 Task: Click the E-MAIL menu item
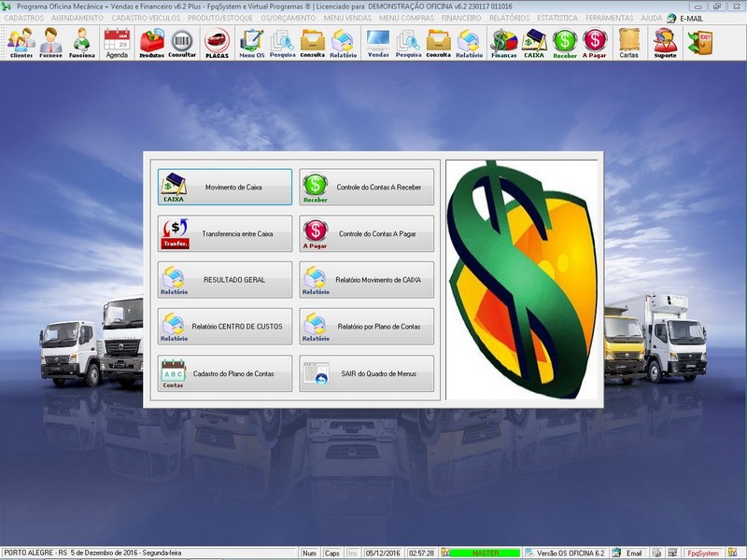(691, 19)
